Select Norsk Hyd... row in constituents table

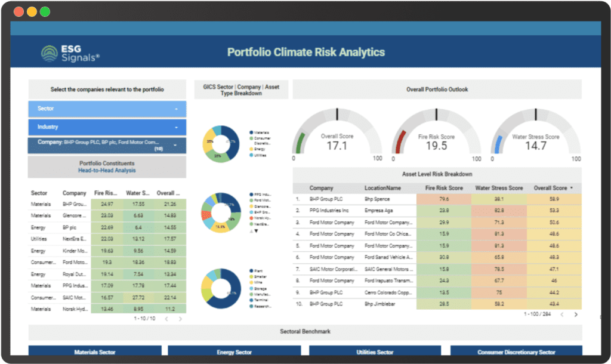(107, 309)
